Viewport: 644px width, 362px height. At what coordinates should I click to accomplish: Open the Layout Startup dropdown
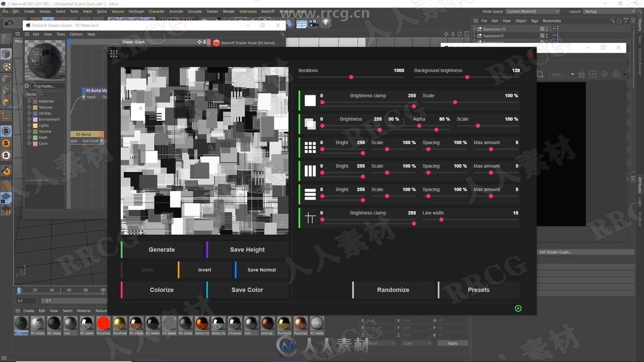(x=610, y=11)
